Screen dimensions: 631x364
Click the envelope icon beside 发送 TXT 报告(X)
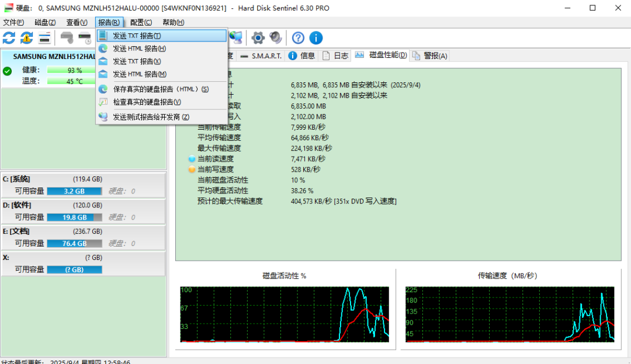pos(103,61)
